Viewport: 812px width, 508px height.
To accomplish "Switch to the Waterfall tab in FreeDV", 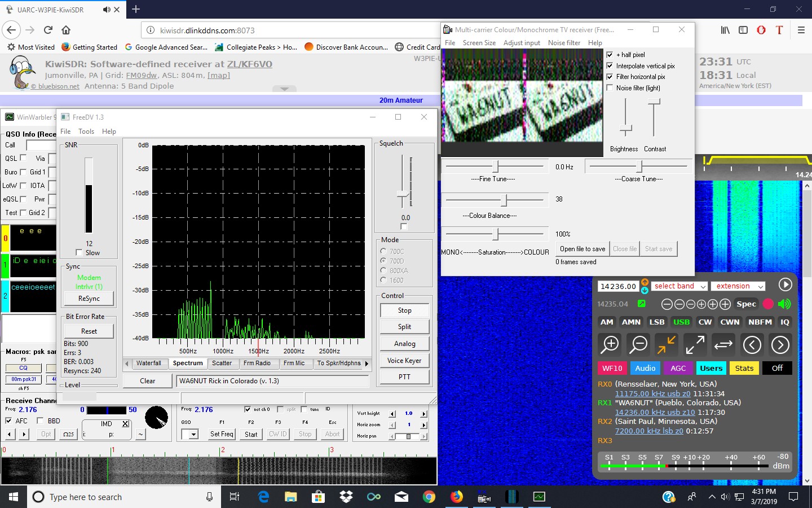I will pos(148,364).
